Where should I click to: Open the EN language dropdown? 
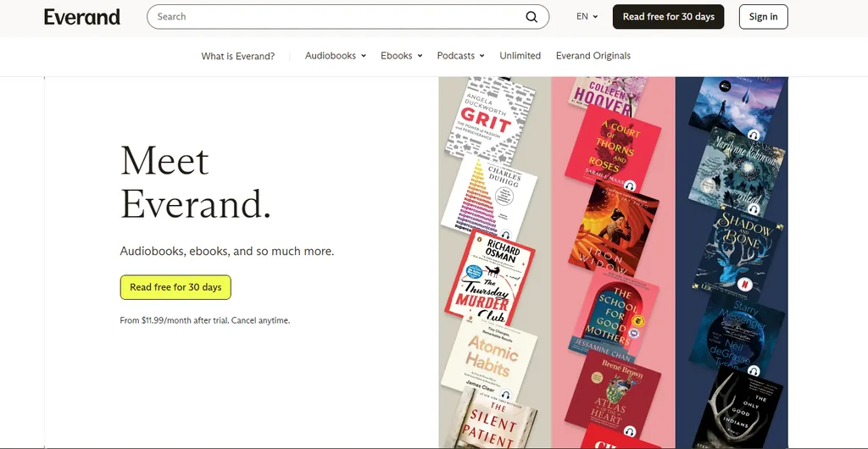[x=587, y=17]
